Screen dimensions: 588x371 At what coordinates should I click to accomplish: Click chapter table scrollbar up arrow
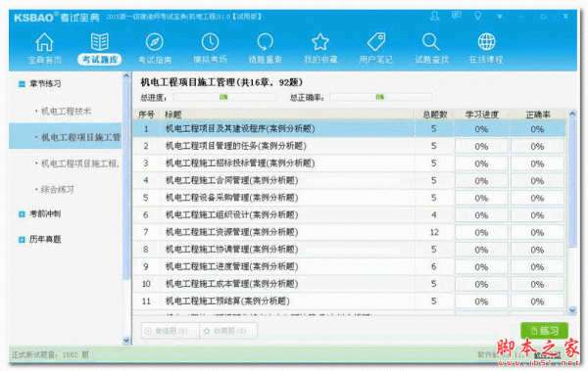click(572, 114)
